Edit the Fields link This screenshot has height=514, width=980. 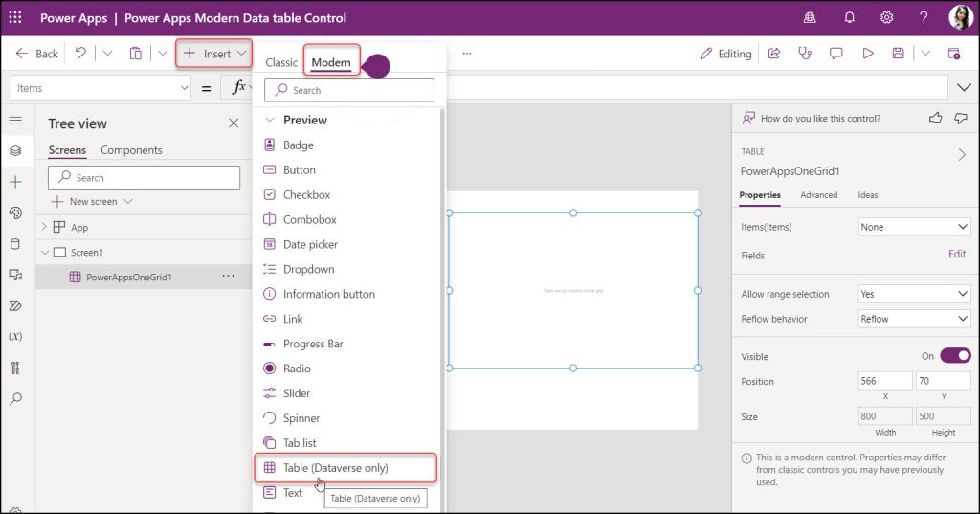tap(957, 254)
